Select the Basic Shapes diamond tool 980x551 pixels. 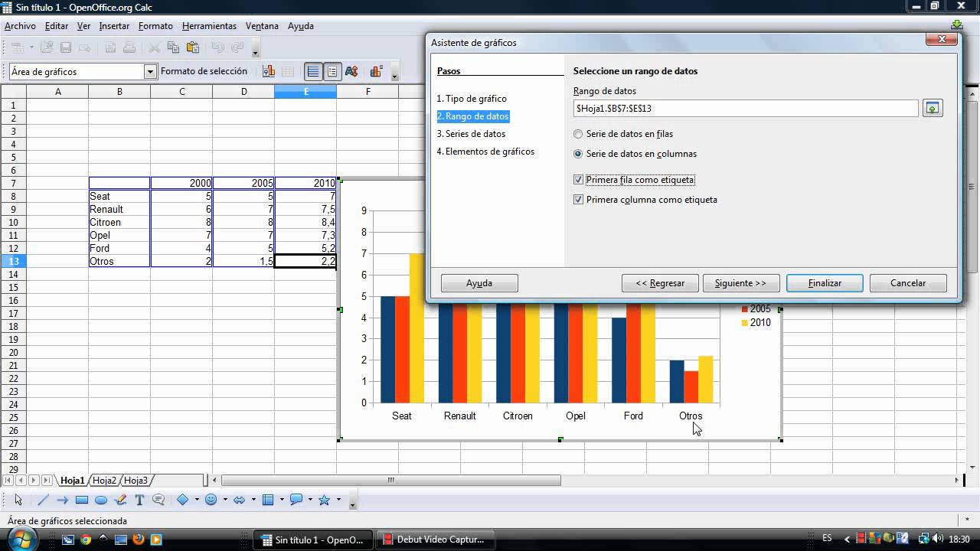pos(183,500)
